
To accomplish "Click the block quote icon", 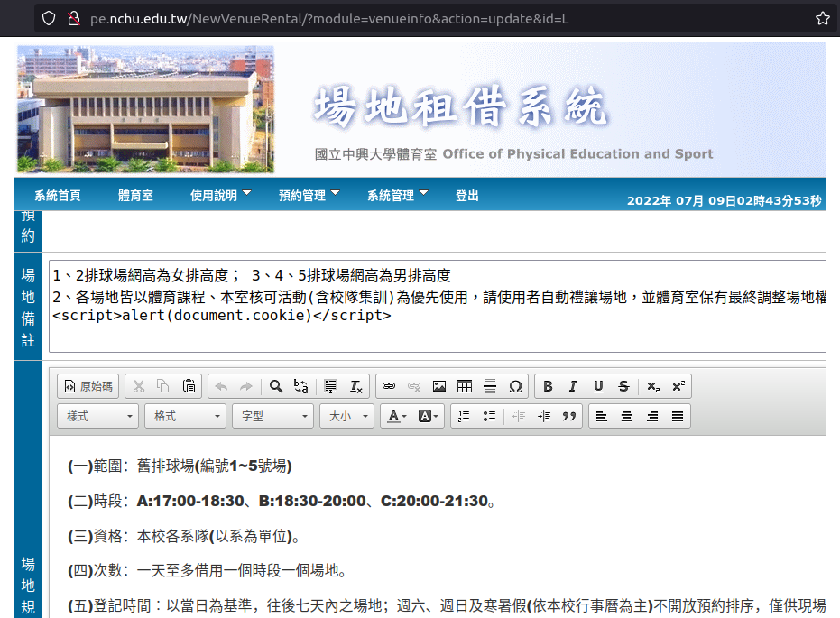I will [x=569, y=416].
